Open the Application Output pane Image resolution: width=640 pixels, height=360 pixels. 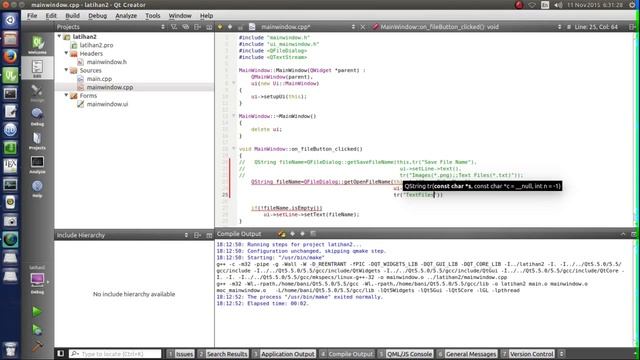[x=283, y=354]
